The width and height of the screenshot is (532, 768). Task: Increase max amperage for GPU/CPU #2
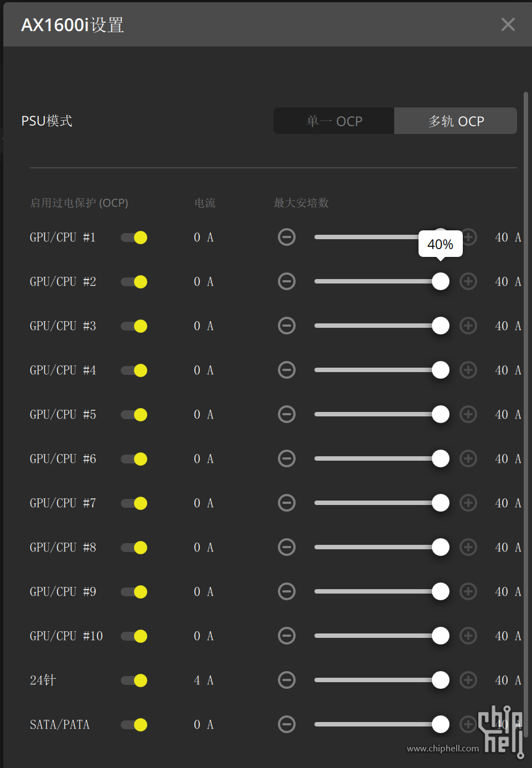pos(468,281)
